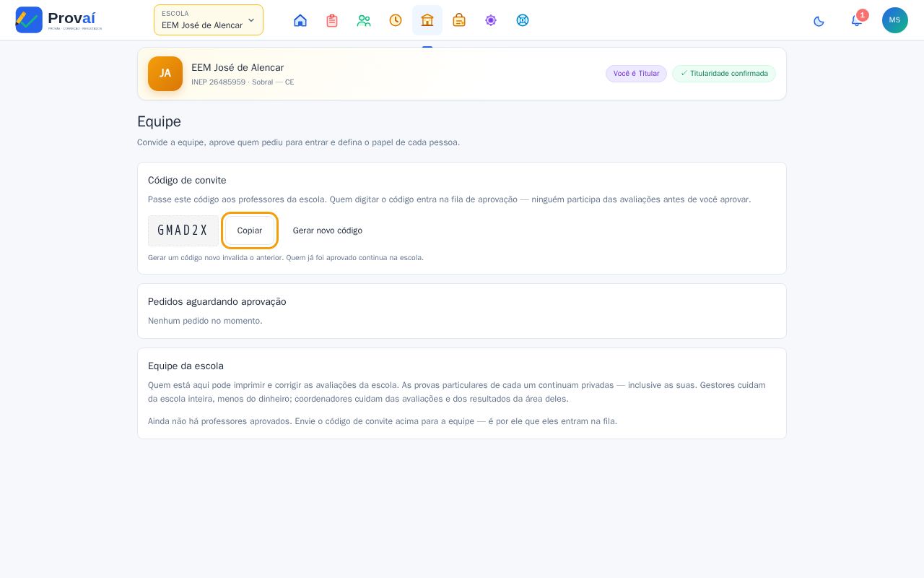Click the JA school avatar badge

pyautogui.click(x=165, y=74)
